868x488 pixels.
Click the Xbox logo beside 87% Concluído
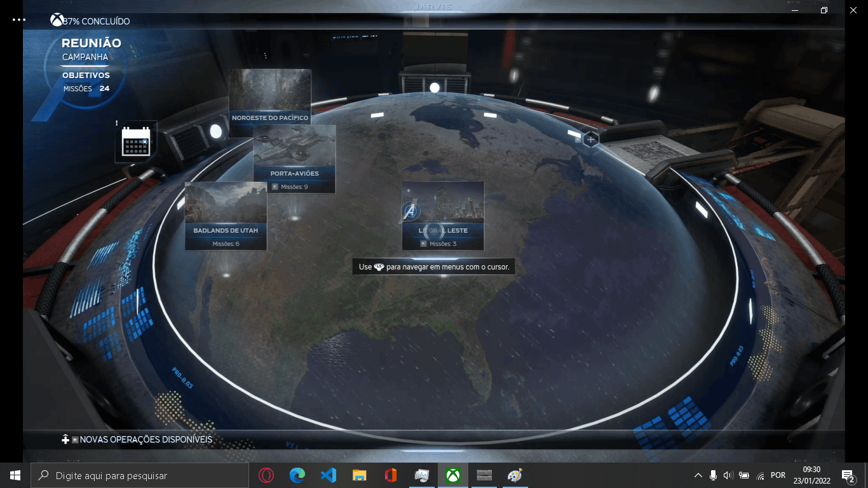point(57,20)
